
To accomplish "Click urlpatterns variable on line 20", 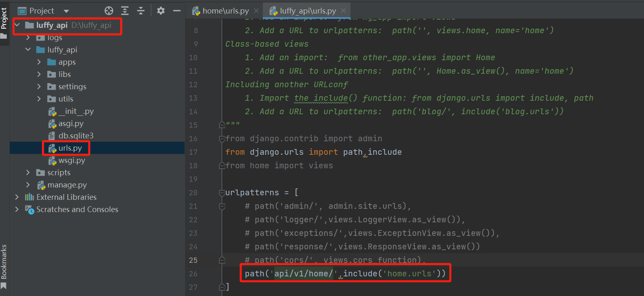I will pyautogui.click(x=252, y=192).
